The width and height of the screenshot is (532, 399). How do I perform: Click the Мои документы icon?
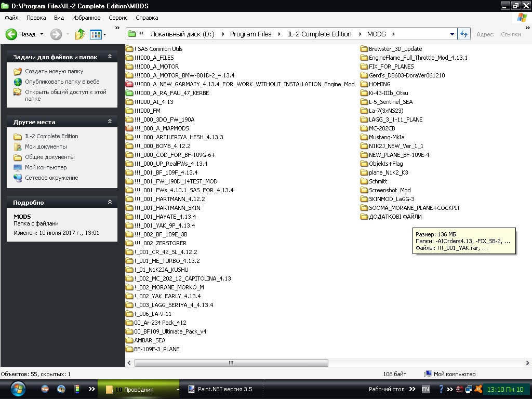[18, 147]
